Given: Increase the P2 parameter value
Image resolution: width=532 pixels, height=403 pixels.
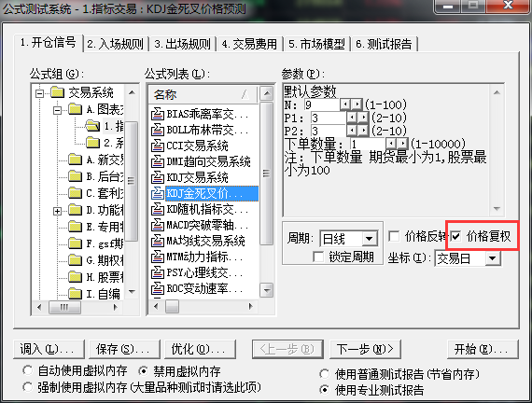Looking at the screenshot, I should tap(363, 131).
